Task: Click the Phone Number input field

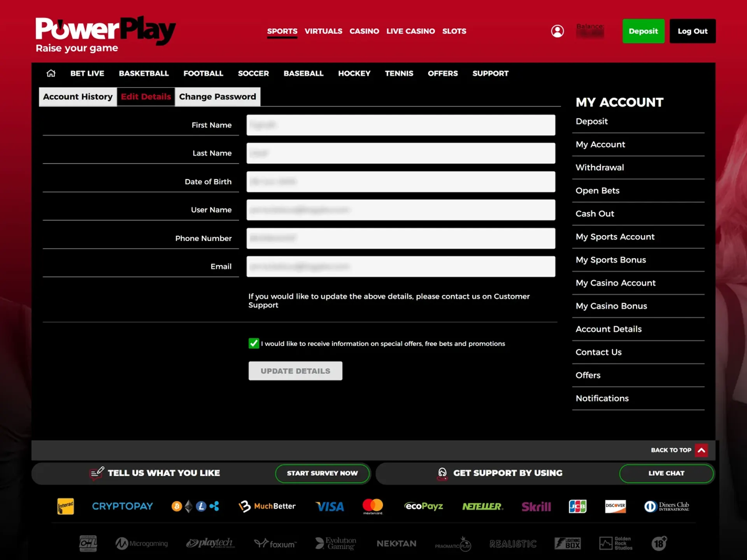Action: tap(401, 238)
